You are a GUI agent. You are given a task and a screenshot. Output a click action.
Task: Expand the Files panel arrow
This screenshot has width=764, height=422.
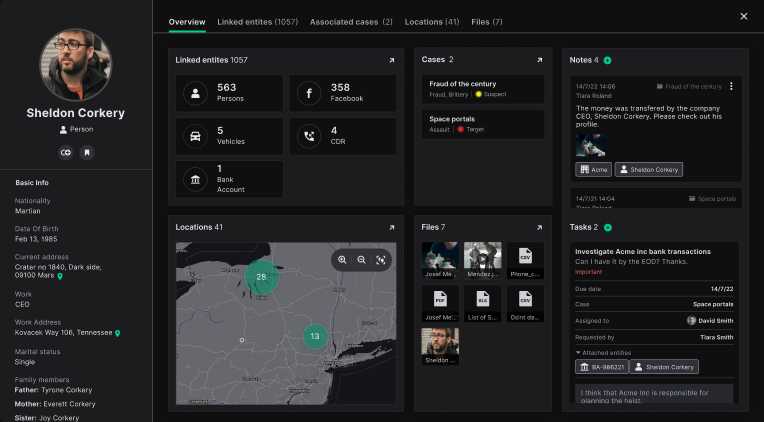[539, 228]
